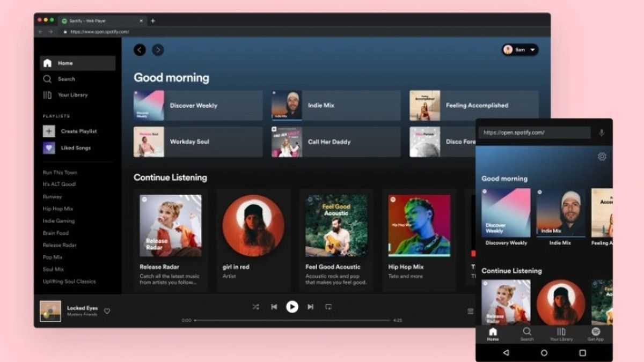This screenshot has height=362, width=644.
Task: Tap Get App tab in mobile bar
Action: point(596,335)
